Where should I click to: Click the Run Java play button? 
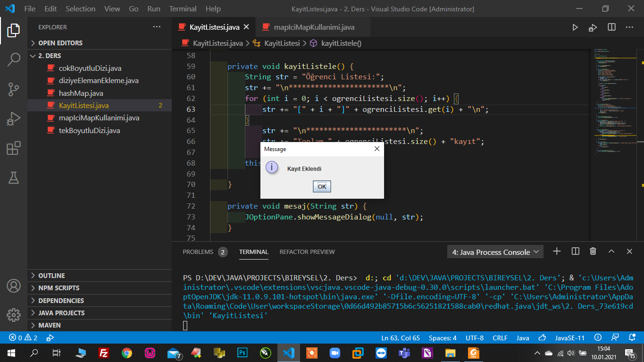[x=575, y=27]
